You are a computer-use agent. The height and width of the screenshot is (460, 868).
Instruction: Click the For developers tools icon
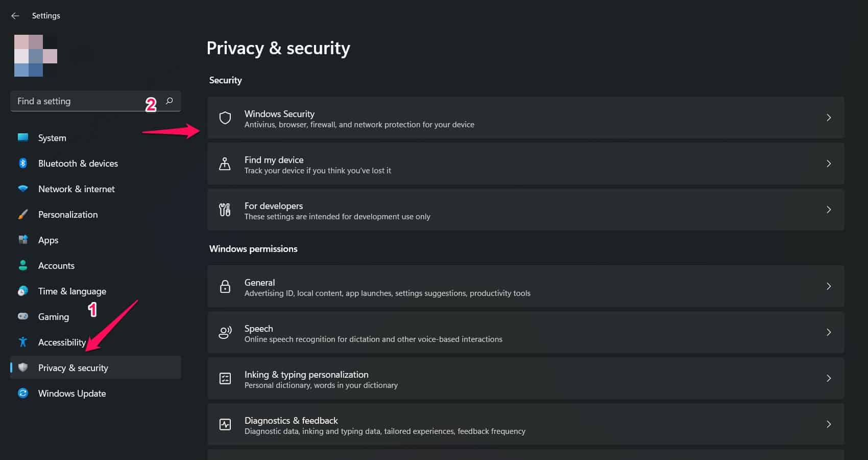coord(225,210)
